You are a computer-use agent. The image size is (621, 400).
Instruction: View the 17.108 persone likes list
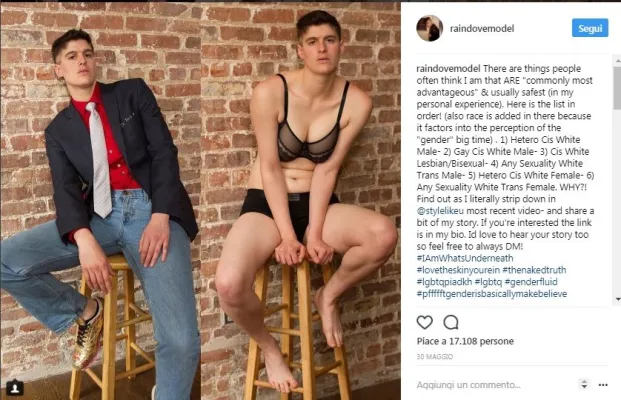481,341
